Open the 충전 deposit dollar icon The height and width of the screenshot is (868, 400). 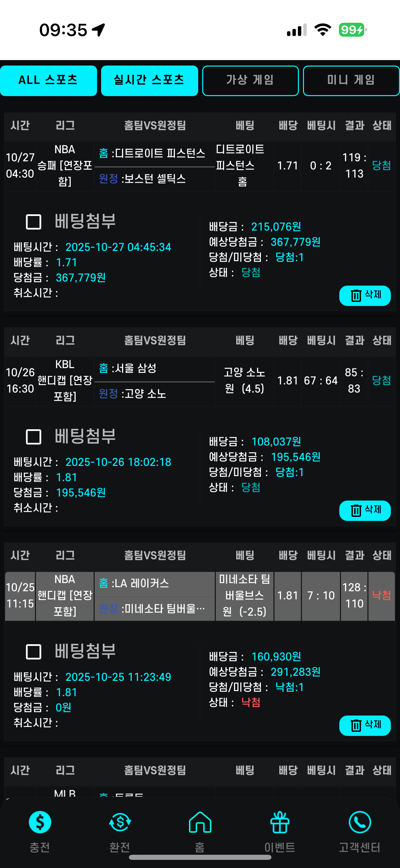coord(40,822)
